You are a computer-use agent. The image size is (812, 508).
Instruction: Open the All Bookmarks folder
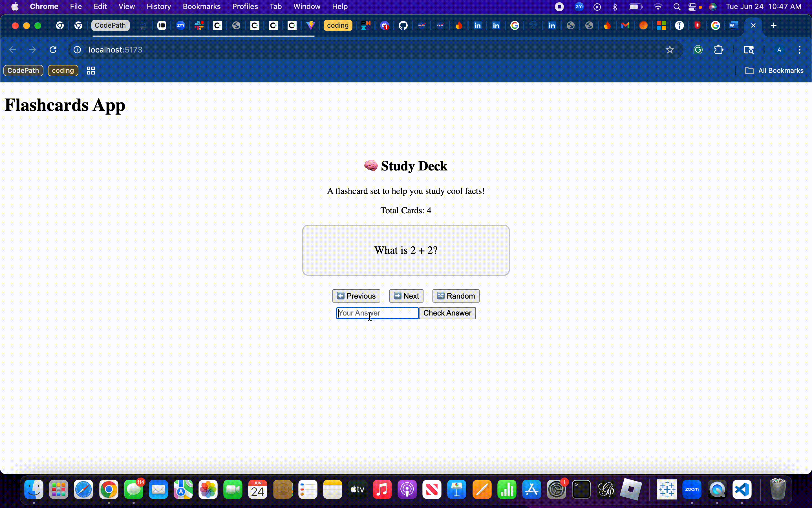(774, 70)
